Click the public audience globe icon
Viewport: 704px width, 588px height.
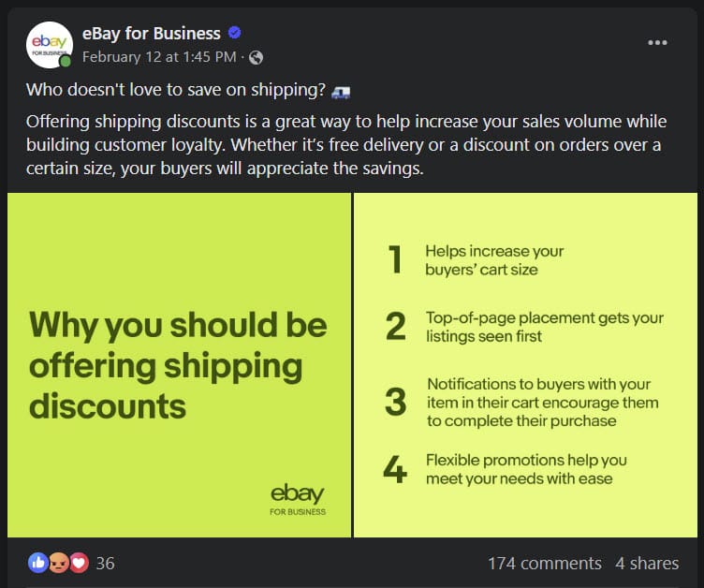257,56
